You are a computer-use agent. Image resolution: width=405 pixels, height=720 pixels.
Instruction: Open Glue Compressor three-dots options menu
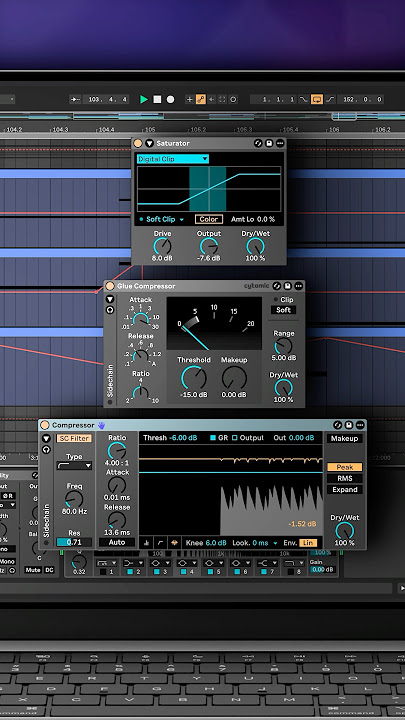(298, 286)
